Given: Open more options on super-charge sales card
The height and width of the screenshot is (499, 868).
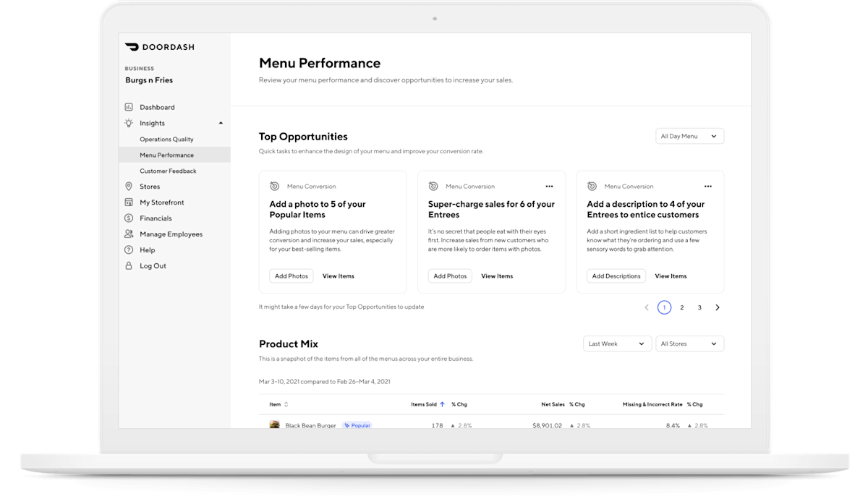Looking at the screenshot, I should [549, 186].
